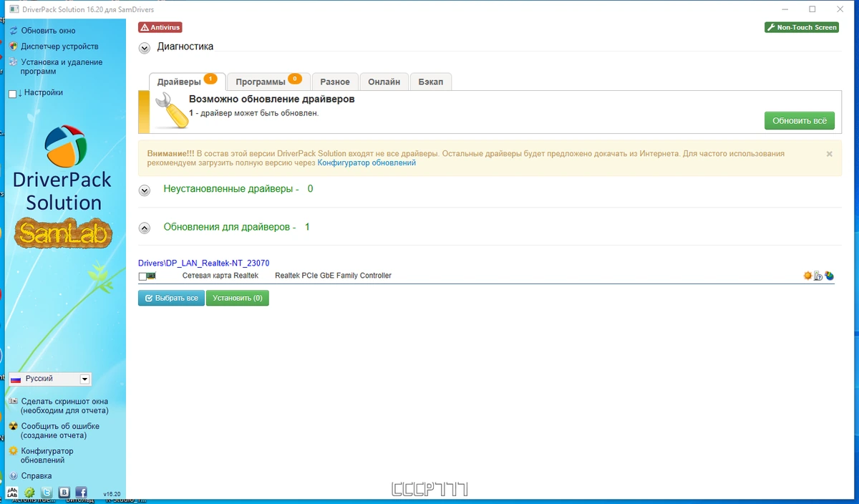Collapse the Диагностика section chevron
The width and height of the screenshot is (859, 504).
point(145,49)
